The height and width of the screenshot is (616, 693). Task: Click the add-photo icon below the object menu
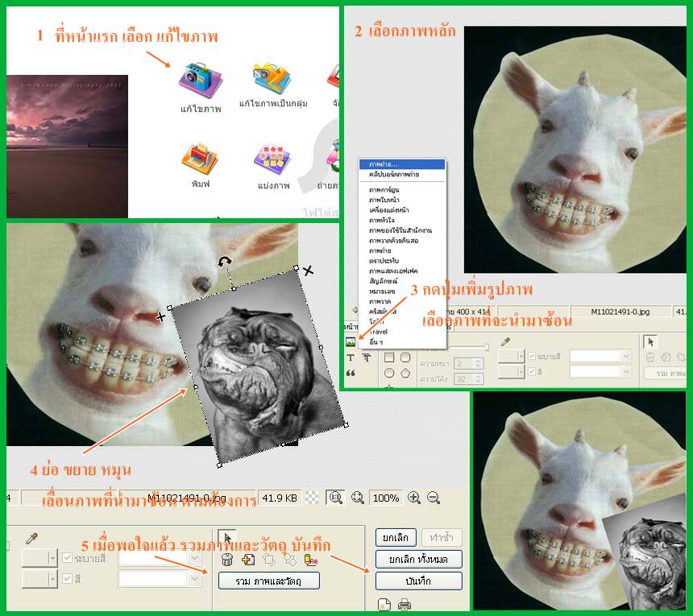(x=351, y=341)
